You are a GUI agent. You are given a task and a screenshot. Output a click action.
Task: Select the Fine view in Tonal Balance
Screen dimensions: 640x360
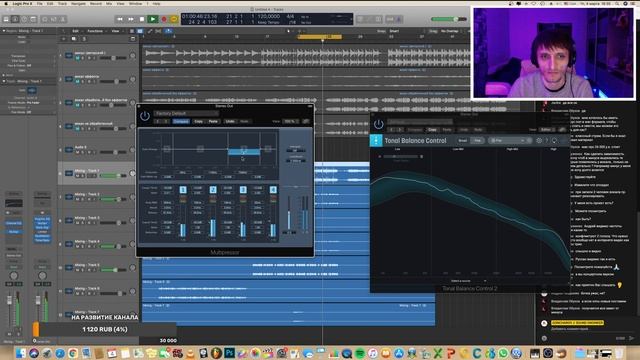[477, 140]
